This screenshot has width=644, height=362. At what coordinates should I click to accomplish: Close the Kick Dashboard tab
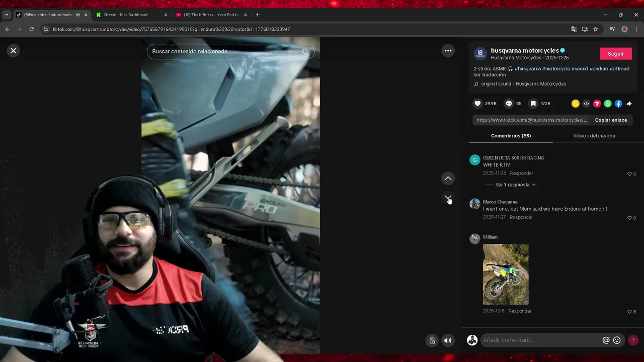pos(166,15)
